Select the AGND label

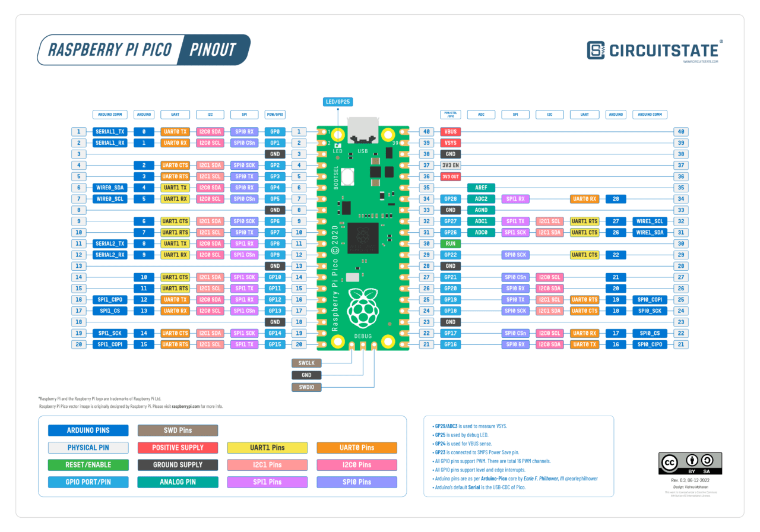[481, 210]
